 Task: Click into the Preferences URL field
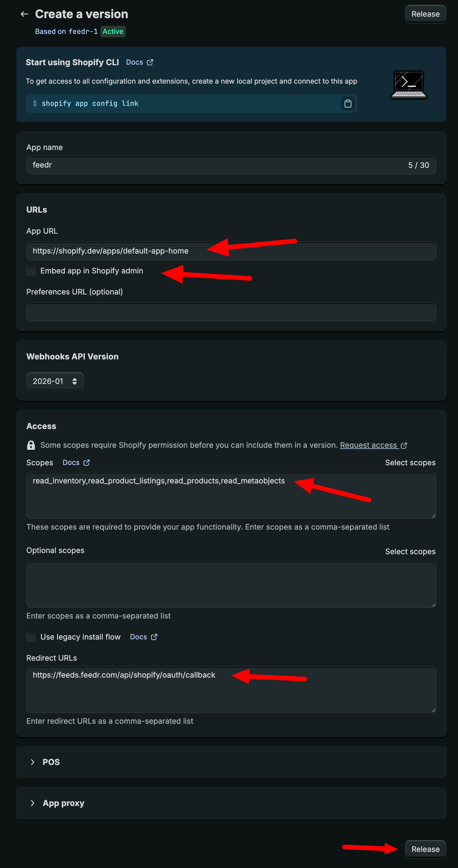[x=231, y=312]
